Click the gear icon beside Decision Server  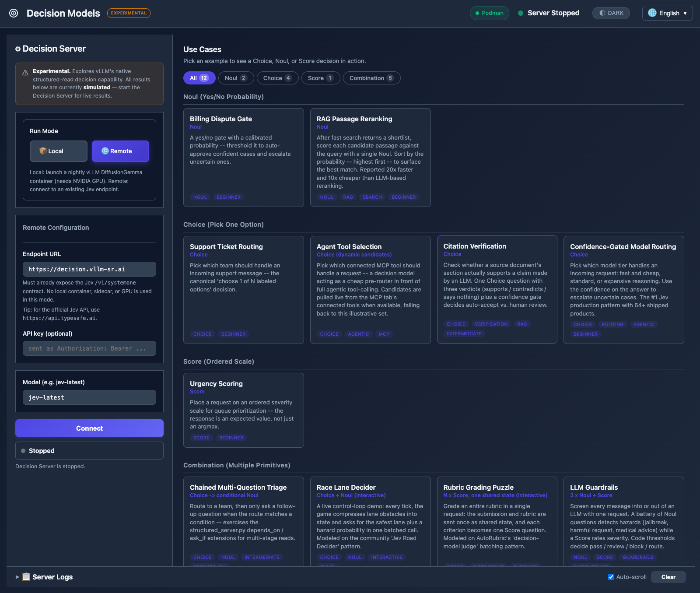point(18,49)
